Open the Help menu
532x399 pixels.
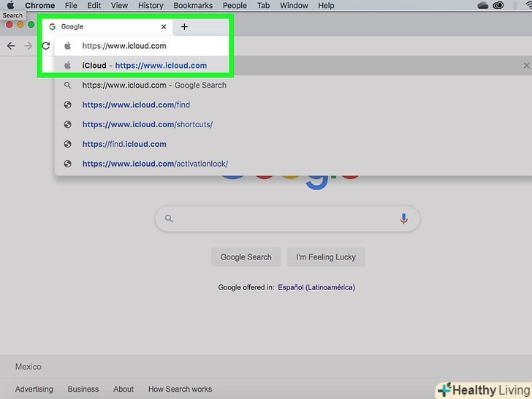pyautogui.click(x=326, y=5)
